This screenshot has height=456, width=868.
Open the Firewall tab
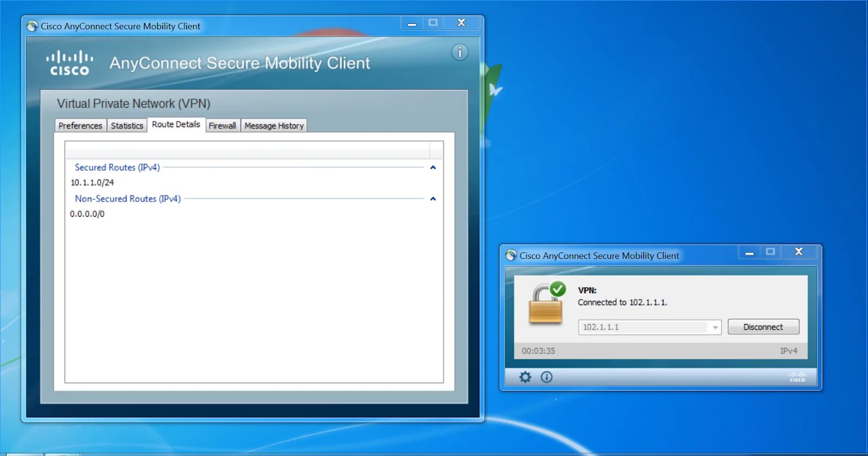(x=222, y=125)
